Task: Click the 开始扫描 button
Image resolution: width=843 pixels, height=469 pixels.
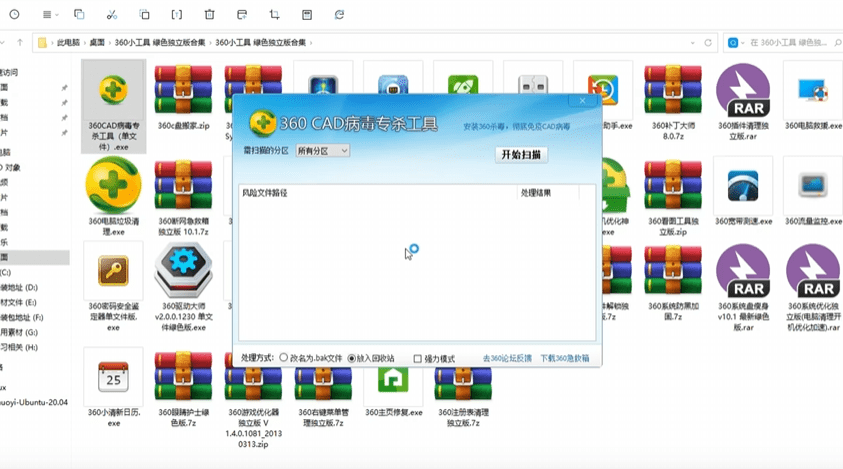Action: (521, 154)
